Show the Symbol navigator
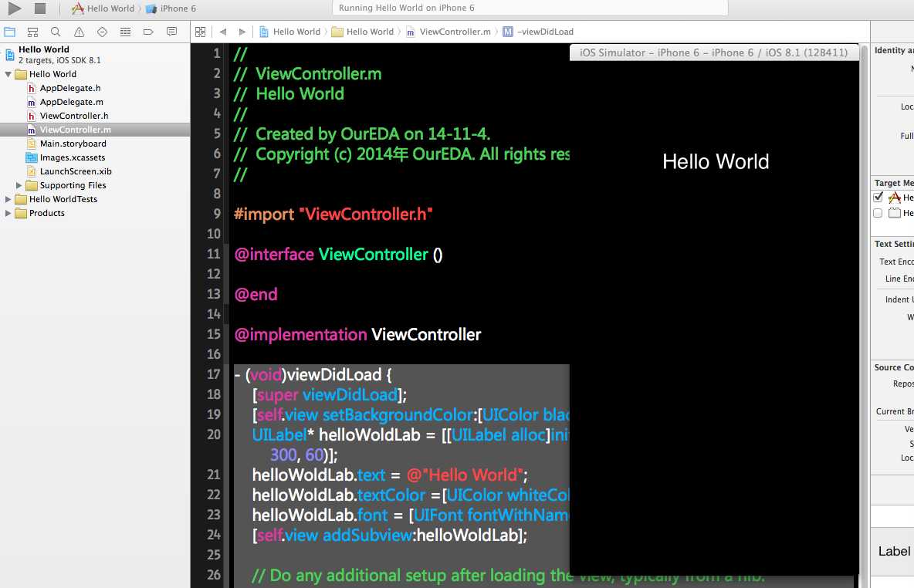 [x=32, y=32]
